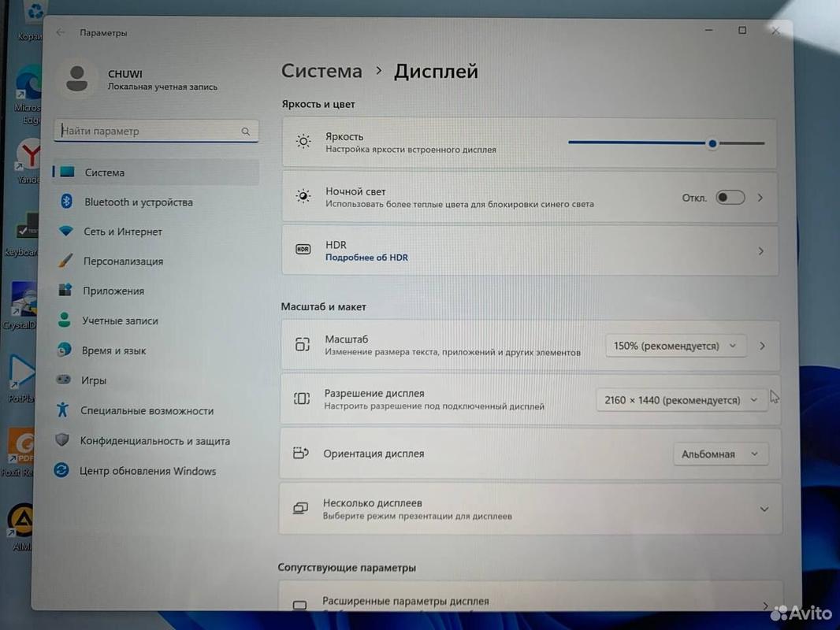
Task: Click the paintbrush Персонализация icon
Action: [65, 261]
